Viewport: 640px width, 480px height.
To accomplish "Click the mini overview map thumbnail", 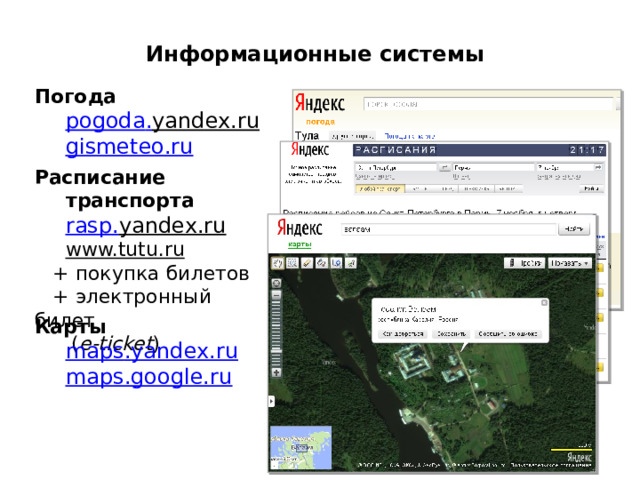I will 301,447.
